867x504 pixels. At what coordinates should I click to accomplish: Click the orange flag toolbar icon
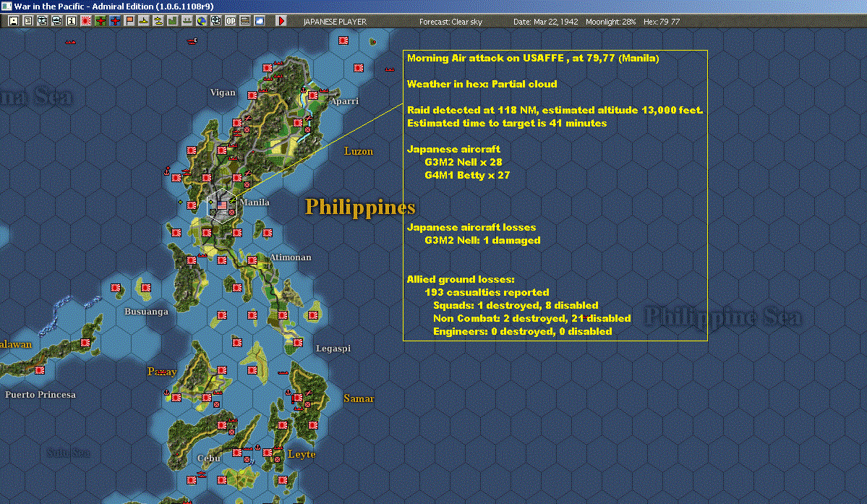point(129,21)
